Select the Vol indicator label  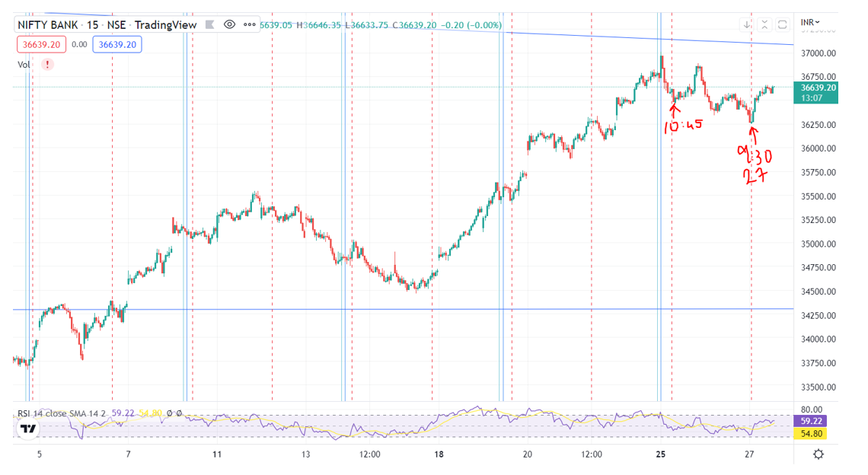click(x=24, y=65)
